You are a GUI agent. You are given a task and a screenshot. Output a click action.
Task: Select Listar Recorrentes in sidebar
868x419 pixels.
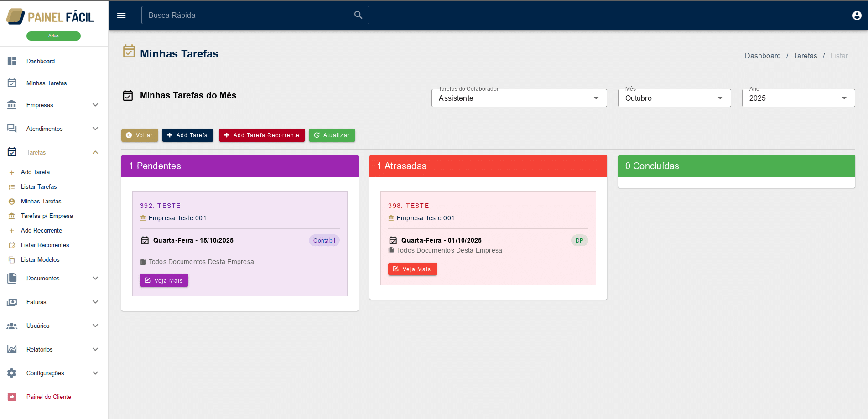point(45,245)
